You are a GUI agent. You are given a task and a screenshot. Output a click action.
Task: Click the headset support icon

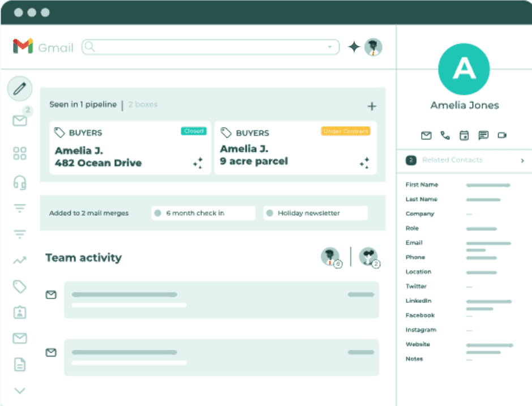pos(20,182)
